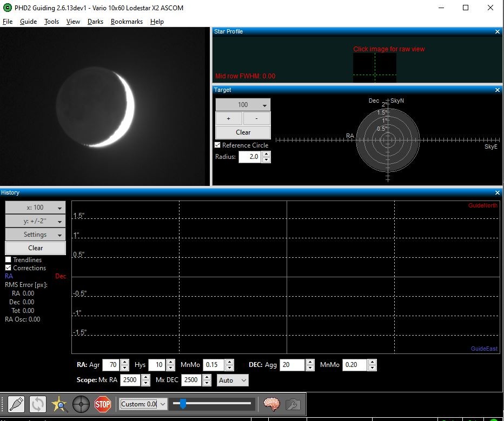This screenshot has height=421, width=504.
Task: Click the RA MnMo 0.15 field
Action: pyautogui.click(x=214, y=365)
